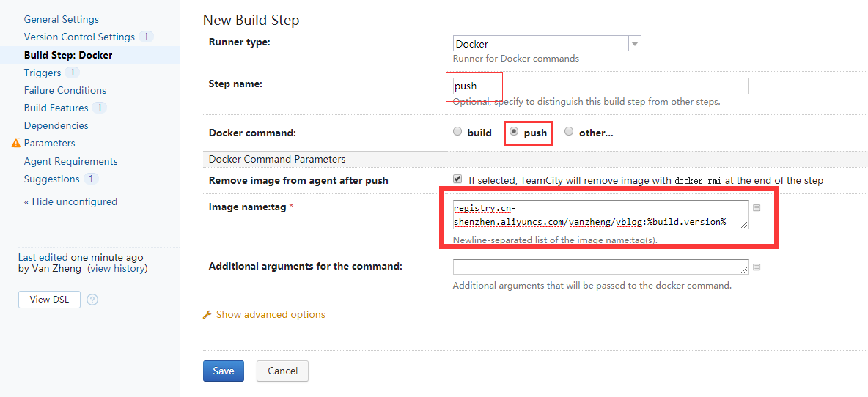This screenshot has width=868, height=397.
Task: Go to Triggers settings section
Action: (x=43, y=73)
